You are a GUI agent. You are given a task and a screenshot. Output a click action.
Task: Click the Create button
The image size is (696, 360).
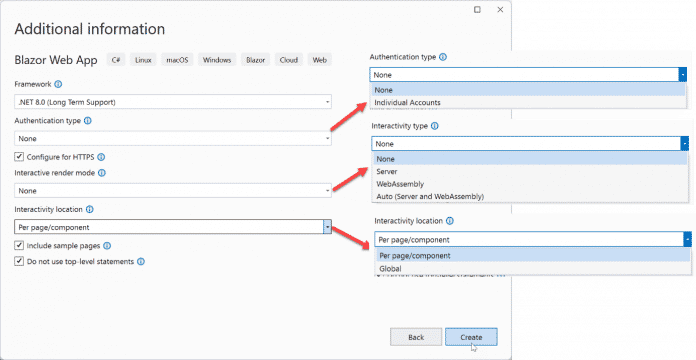[x=471, y=337]
